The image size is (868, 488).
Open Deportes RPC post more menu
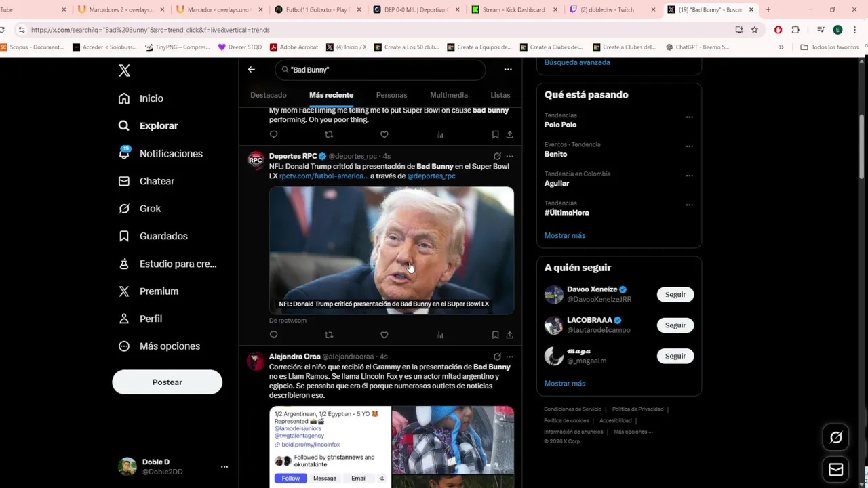coord(509,156)
